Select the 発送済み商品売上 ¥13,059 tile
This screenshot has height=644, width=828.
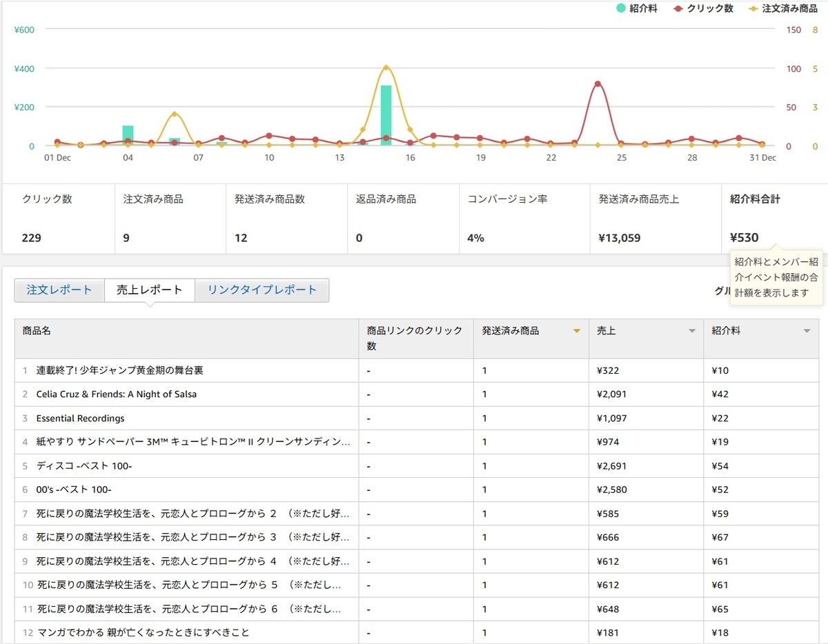coord(655,219)
